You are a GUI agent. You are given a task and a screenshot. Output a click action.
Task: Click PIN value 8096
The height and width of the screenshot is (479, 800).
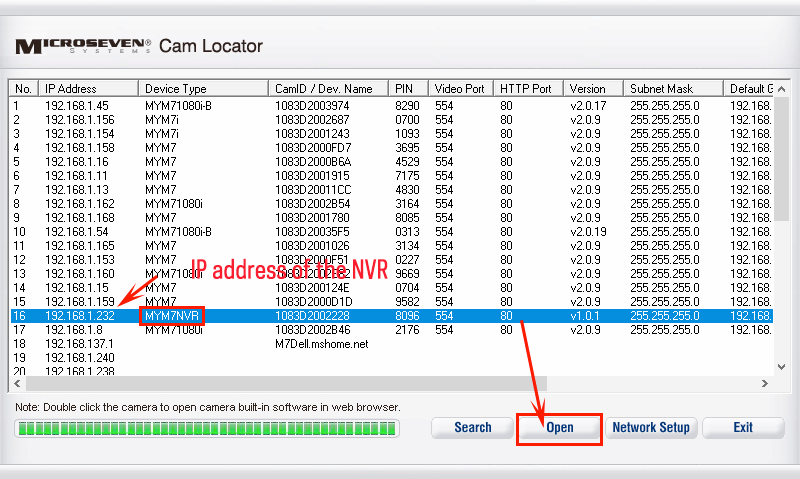tap(407, 316)
